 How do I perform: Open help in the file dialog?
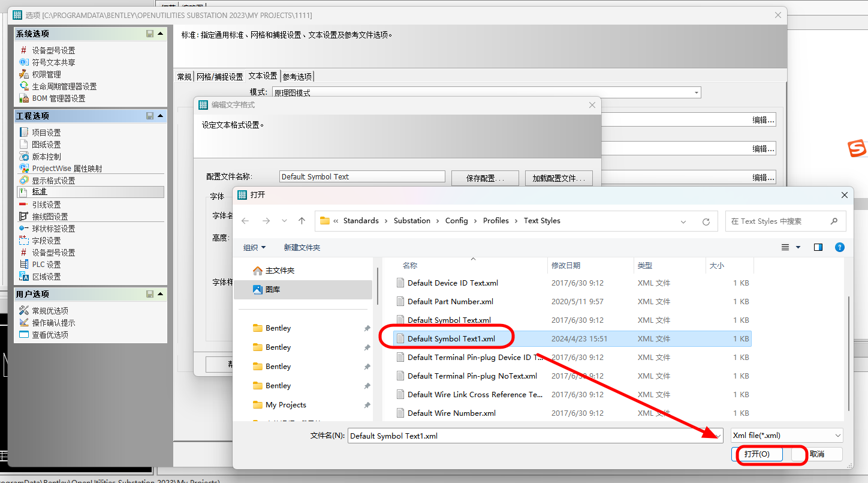pos(840,247)
